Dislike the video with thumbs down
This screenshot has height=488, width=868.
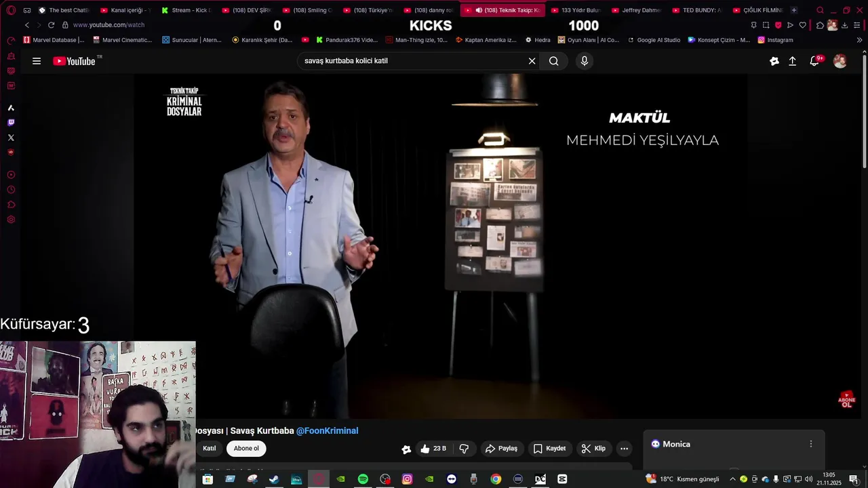pos(464,449)
